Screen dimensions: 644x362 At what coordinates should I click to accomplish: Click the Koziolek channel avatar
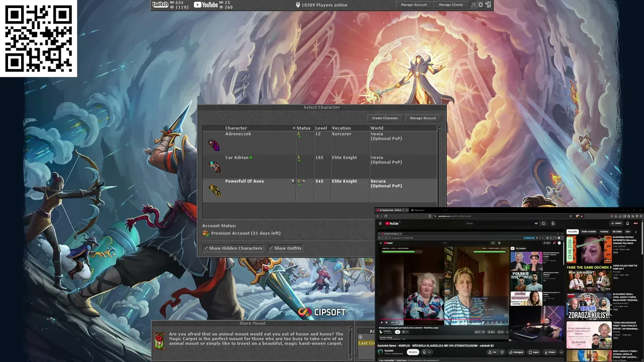[380, 352]
